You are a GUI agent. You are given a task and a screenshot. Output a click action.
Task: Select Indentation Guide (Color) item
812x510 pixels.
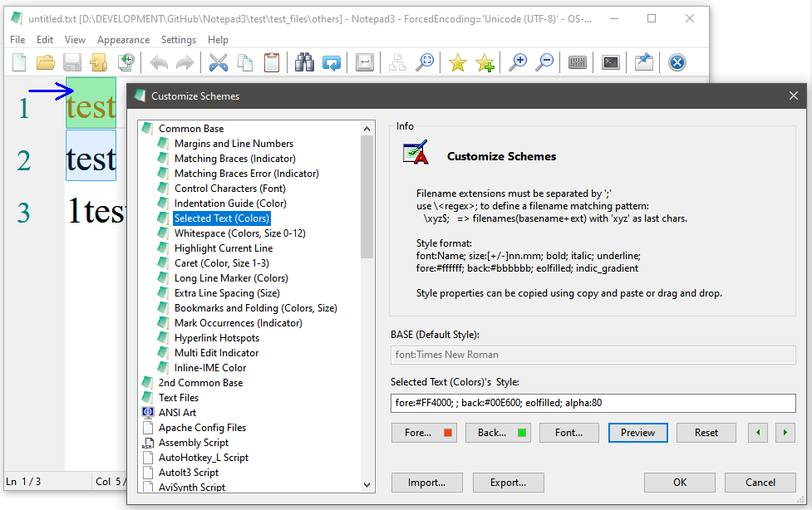pyautogui.click(x=230, y=204)
